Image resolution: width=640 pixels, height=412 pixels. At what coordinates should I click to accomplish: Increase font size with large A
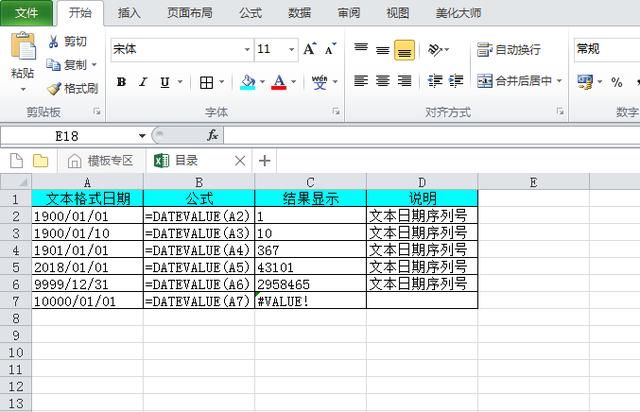coord(310,49)
